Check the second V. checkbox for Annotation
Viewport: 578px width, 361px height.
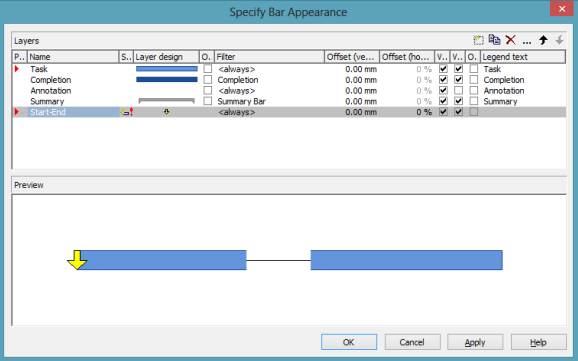459,90
